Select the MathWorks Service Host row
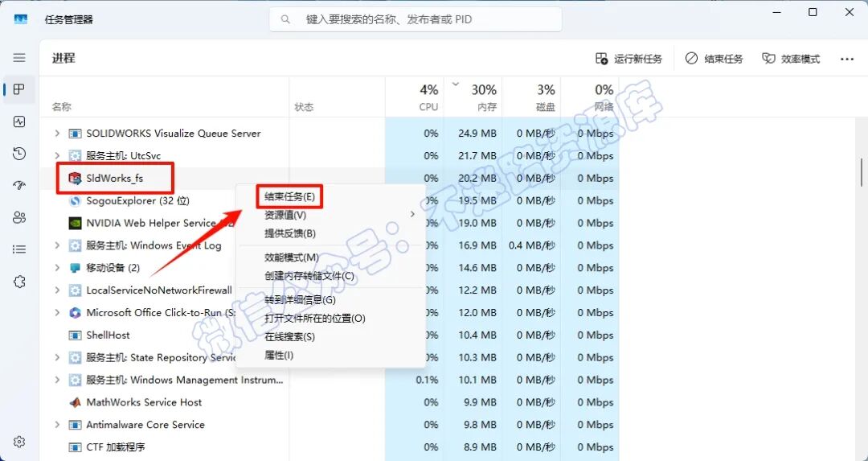Screen dimensions: 868x461 pos(330,402)
